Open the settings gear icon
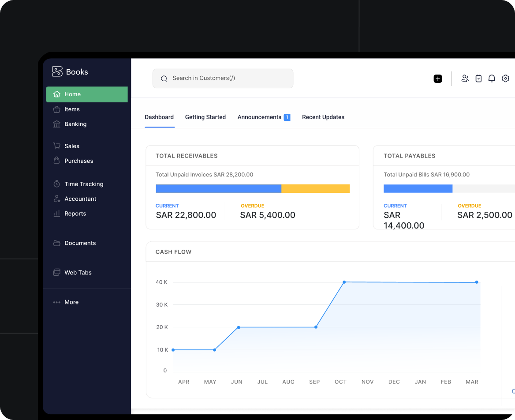 [x=505, y=79]
